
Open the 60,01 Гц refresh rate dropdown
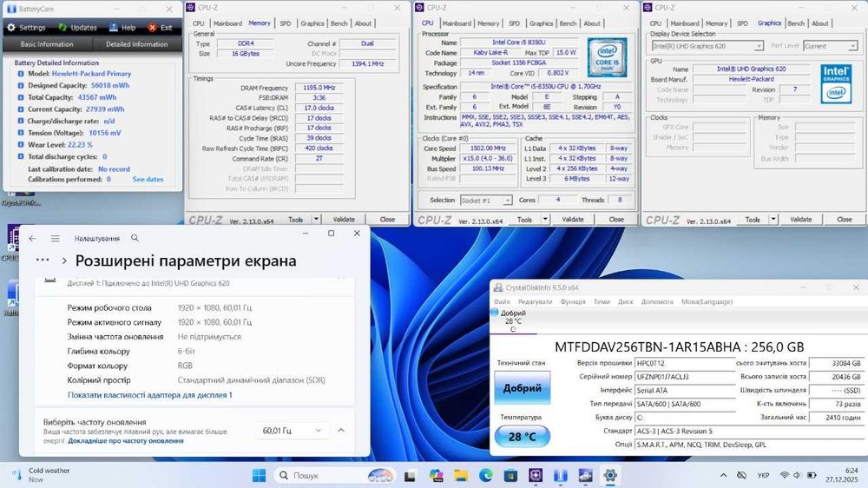[292, 431]
